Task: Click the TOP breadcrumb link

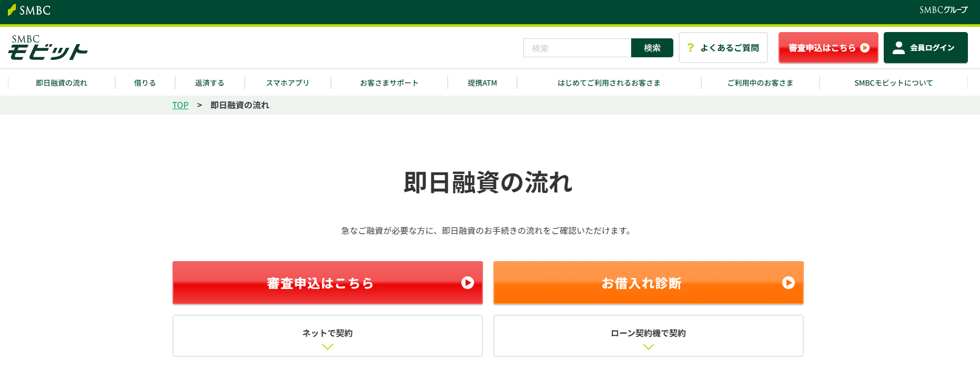Action: (180, 105)
